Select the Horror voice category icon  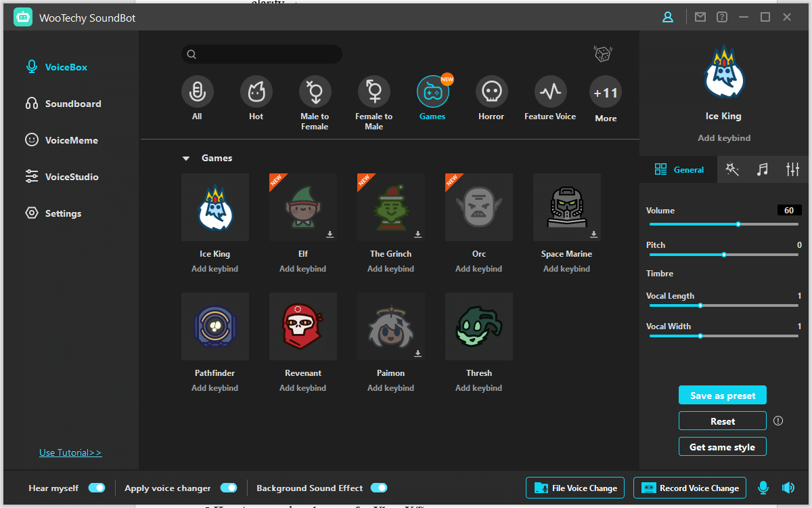click(x=491, y=91)
